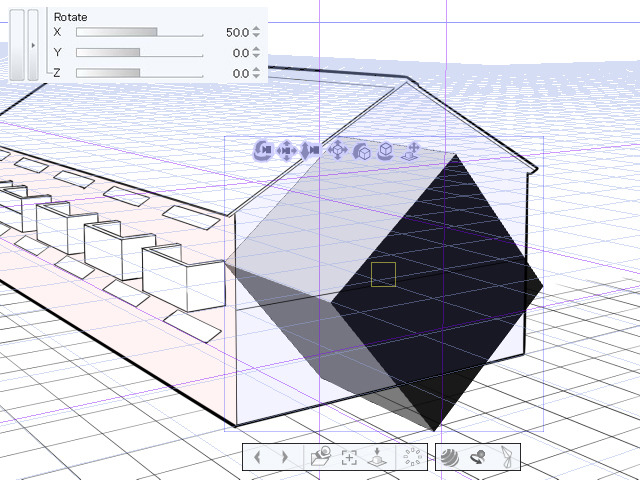Select the rotate object in 3D icon

click(x=362, y=151)
